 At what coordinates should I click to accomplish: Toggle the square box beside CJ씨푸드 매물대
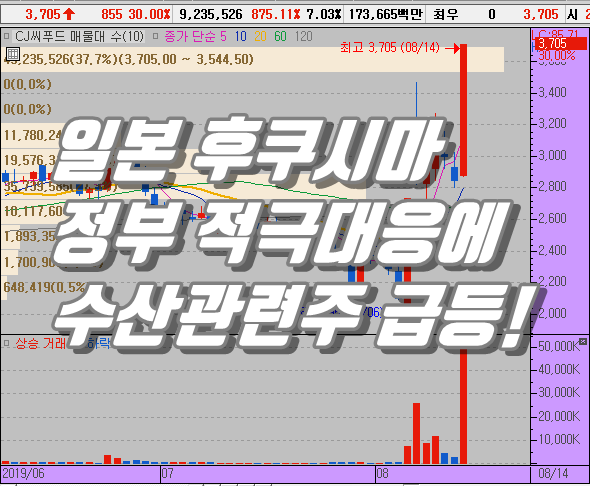tap(6, 36)
